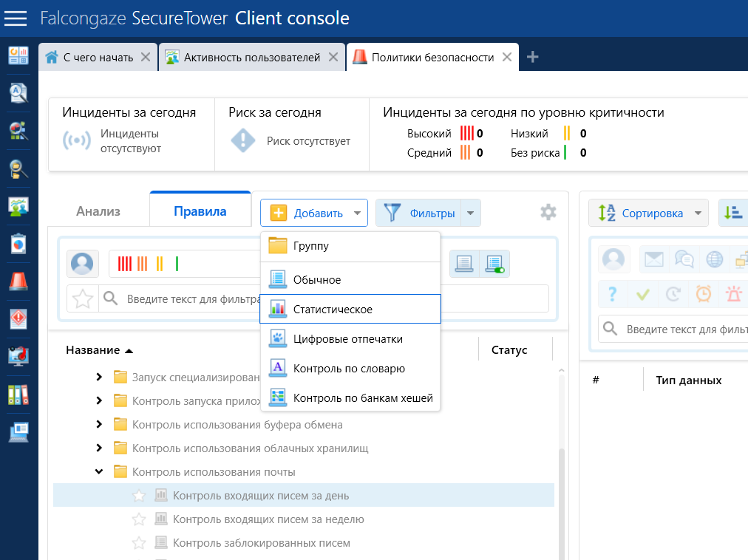This screenshot has height=560, width=748.
Task: Select Контроль по банкам хешей menu item
Action: click(x=350, y=397)
